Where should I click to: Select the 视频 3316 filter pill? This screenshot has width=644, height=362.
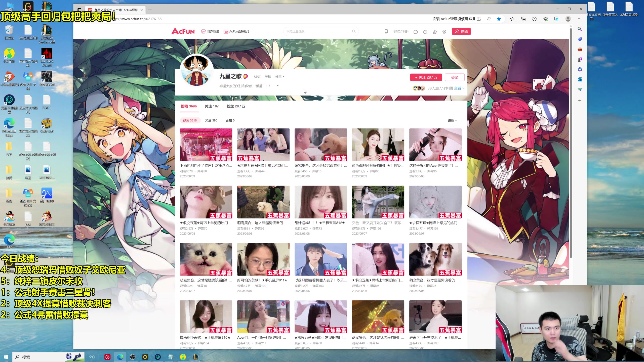[x=190, y=120]
